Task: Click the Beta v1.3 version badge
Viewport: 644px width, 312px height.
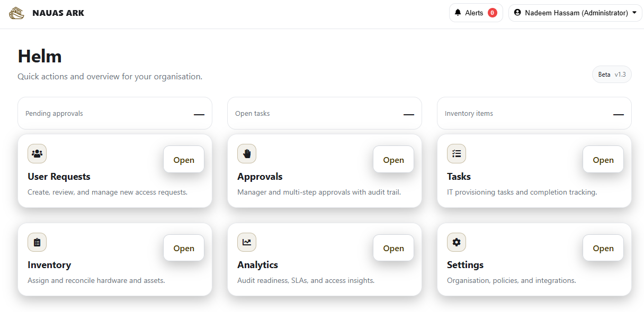Action: (x=612, y=75)
